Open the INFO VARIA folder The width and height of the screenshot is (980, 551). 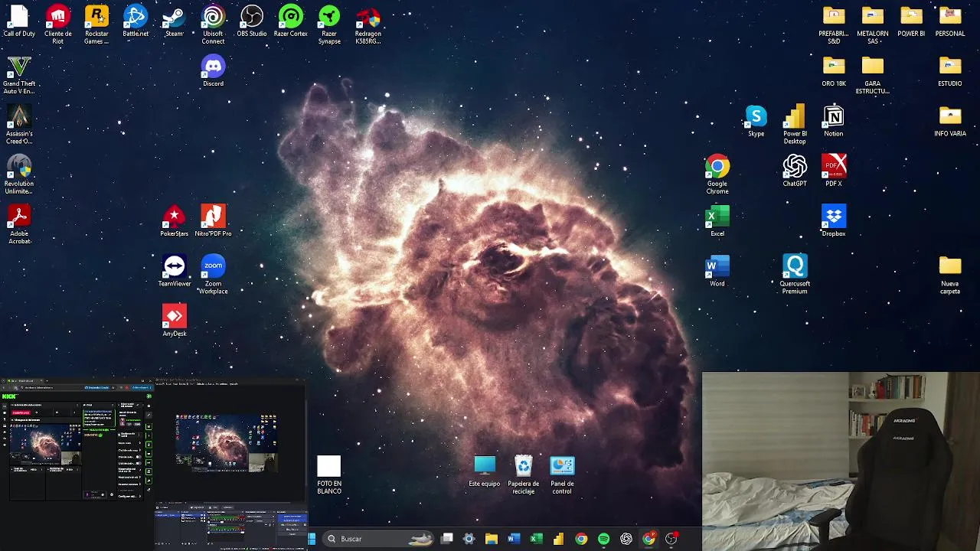[x=950, y=121]
